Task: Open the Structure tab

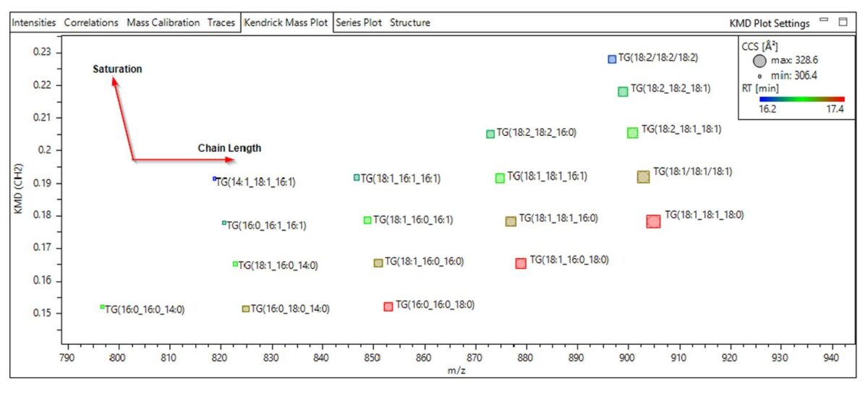Action: pos(410,22)
